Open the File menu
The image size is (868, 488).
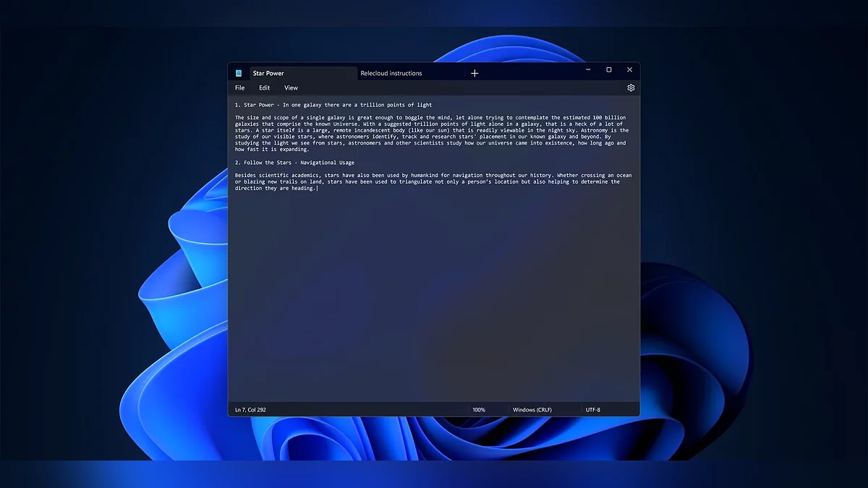[x=240, y=87]
